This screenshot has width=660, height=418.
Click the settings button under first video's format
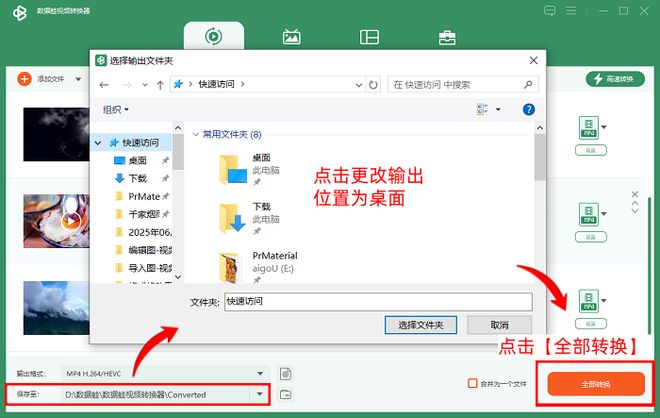point(591,150)
